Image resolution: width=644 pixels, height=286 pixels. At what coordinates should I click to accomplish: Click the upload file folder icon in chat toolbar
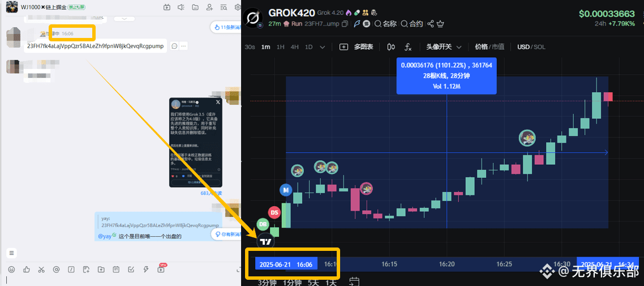[101, 270]
